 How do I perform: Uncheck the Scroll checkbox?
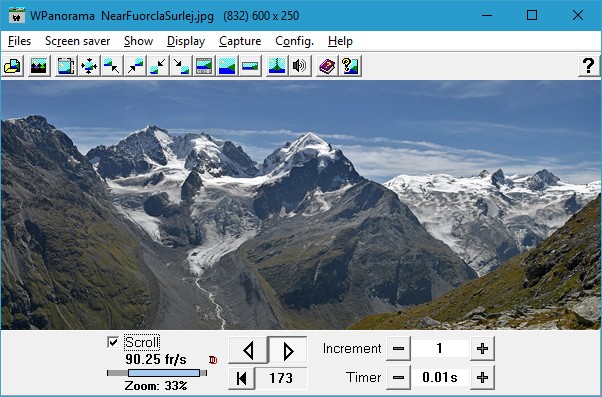pyautogui.click(x=113, y=342)
